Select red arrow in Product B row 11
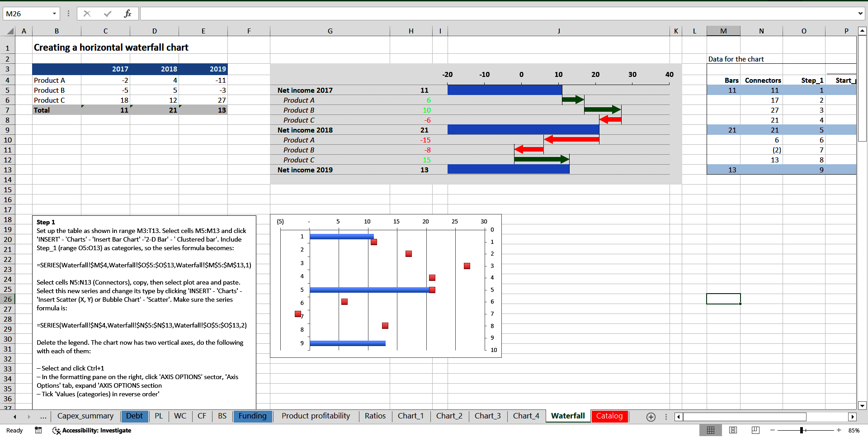Viewport: 868px width, 437px height. coord(529,149)
